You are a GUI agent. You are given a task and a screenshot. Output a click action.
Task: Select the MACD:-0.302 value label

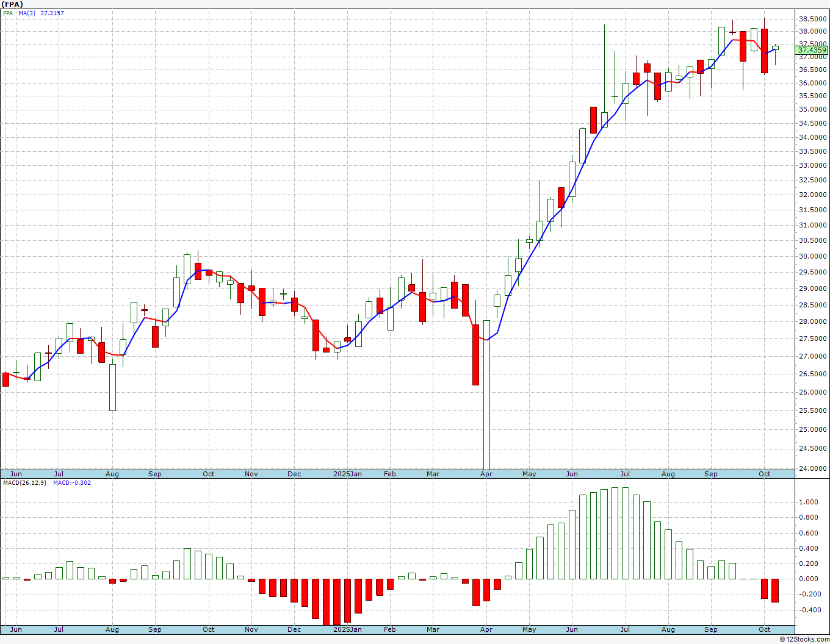pos(71,483)
